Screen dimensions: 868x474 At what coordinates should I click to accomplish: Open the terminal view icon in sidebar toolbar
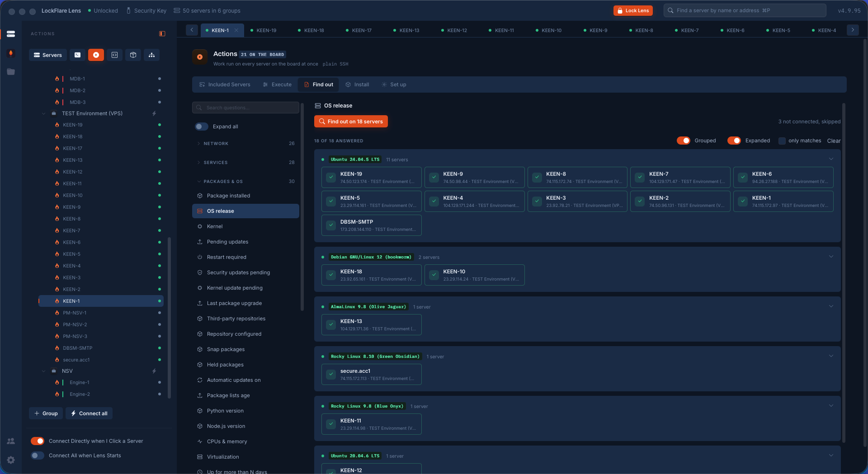pyautogui.click(x=78, y=55)
